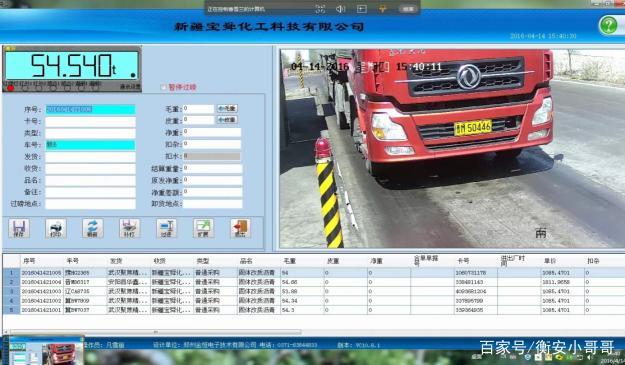Screen dimensions: 625x365
Task: Click the end button in remote control bar
Action: tap(408, 9)
